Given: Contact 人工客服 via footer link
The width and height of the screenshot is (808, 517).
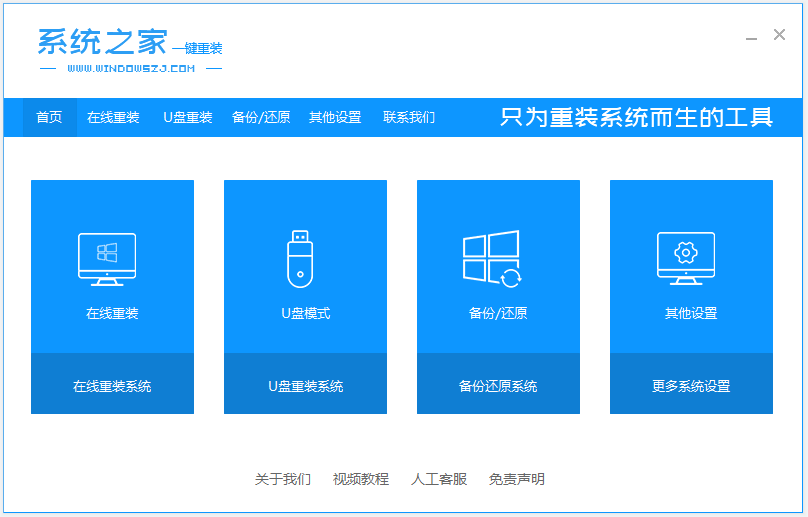Looking at the screenshot, I should tap(439, 479).
